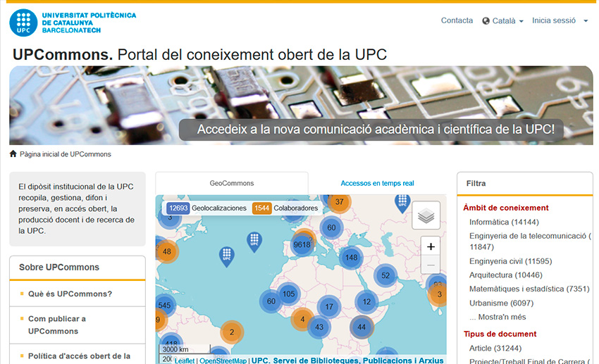Click the academic communication banner image
This screenshot has width=599, height=364.
[301, 106]
